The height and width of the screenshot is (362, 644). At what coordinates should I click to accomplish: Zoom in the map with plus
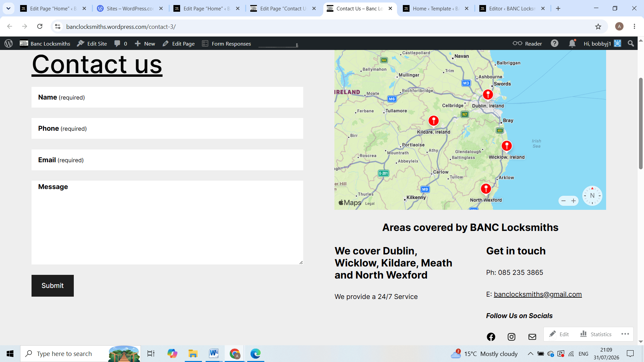pyautogui.click(x=574, y=201)
